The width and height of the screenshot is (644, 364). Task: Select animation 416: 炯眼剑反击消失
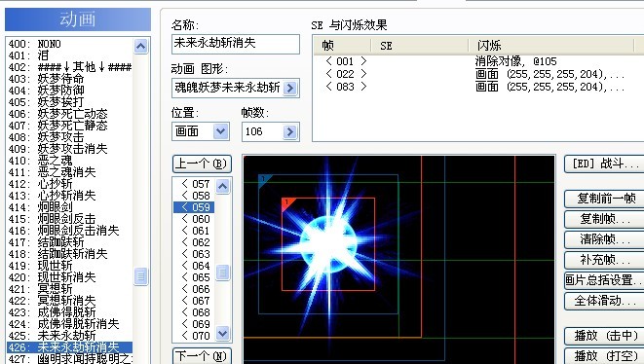[70, 231]
